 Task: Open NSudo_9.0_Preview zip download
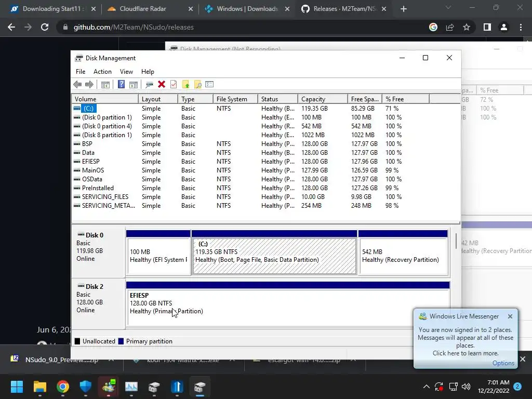click(x=61, y=360)
